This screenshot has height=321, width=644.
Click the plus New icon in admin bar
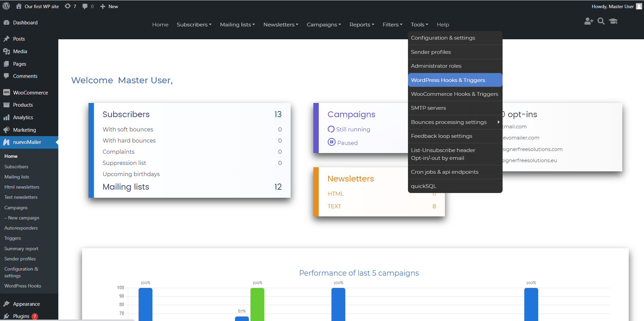pos(103,6)
